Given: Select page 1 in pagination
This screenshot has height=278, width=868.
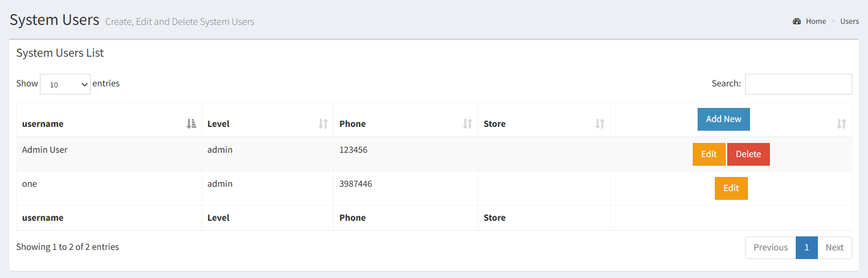Looking at the screenshot, I should [x=807, y=248].
